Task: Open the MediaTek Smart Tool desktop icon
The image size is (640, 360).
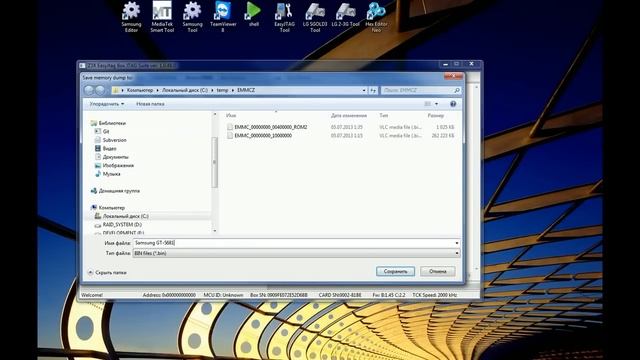Action: (x=162, y=16)
